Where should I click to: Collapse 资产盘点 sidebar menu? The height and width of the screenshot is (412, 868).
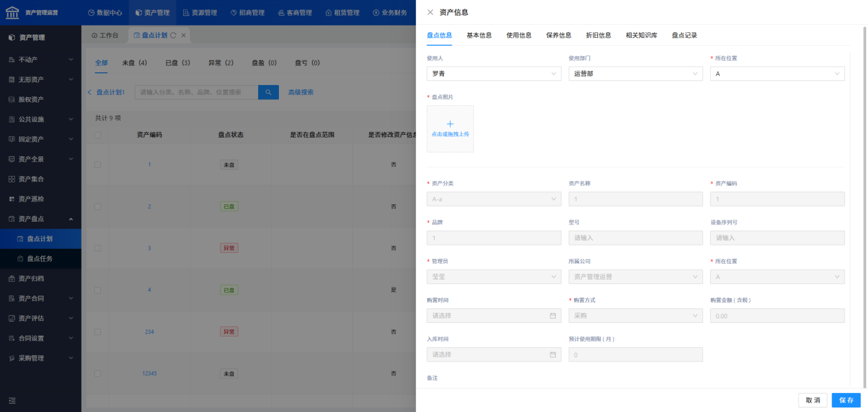pyautogui.click(x=41, y=219)
